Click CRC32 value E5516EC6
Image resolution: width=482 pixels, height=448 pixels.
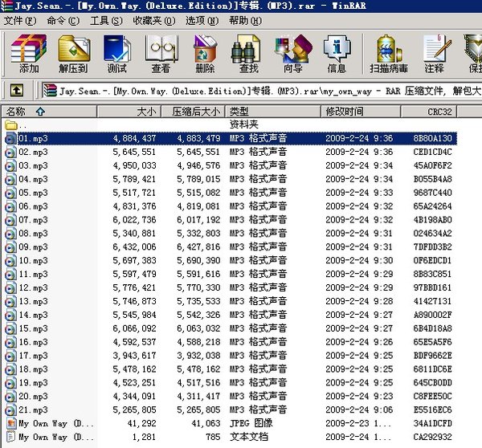click(432, 410)
